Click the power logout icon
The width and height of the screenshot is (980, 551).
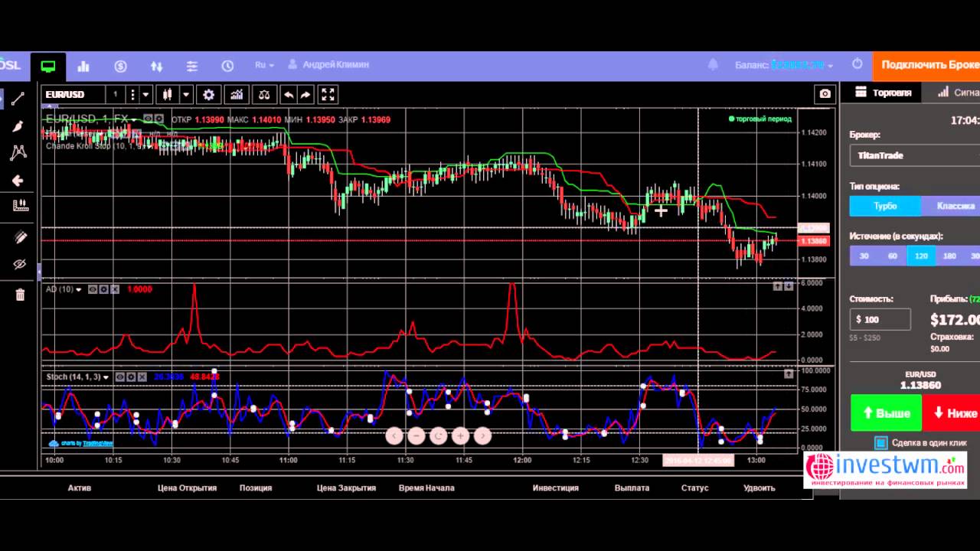tap(857, 64)
